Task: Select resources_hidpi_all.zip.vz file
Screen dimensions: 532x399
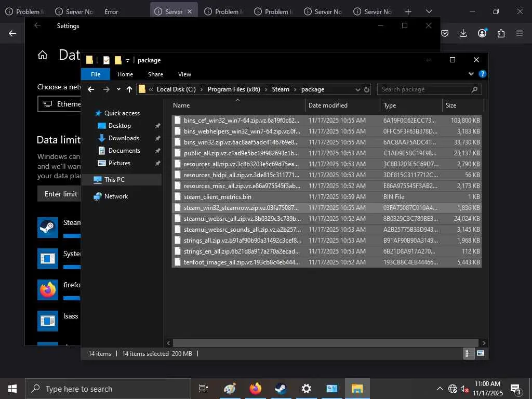Action: [x=327, y=175]
